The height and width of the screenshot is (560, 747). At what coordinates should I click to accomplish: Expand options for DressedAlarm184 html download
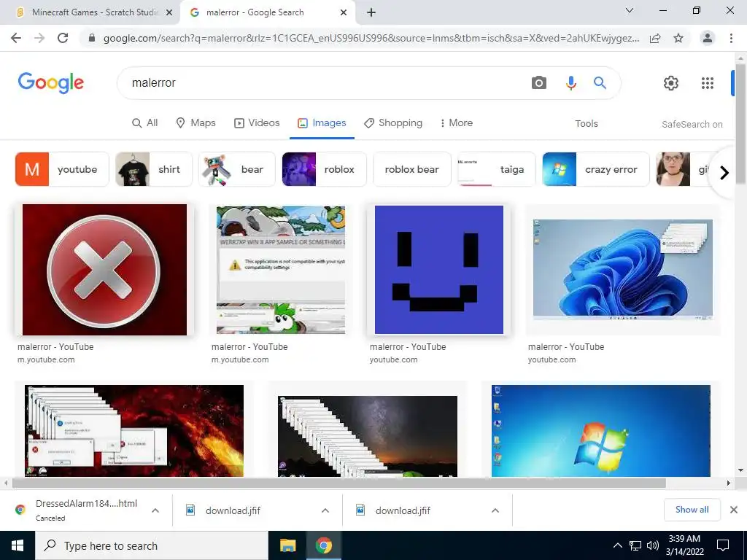155,510
